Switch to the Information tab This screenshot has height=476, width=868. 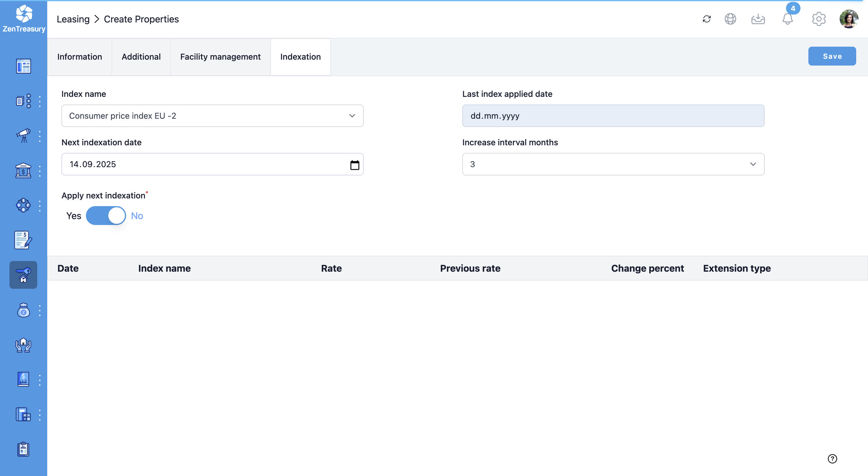pos(79,57)
